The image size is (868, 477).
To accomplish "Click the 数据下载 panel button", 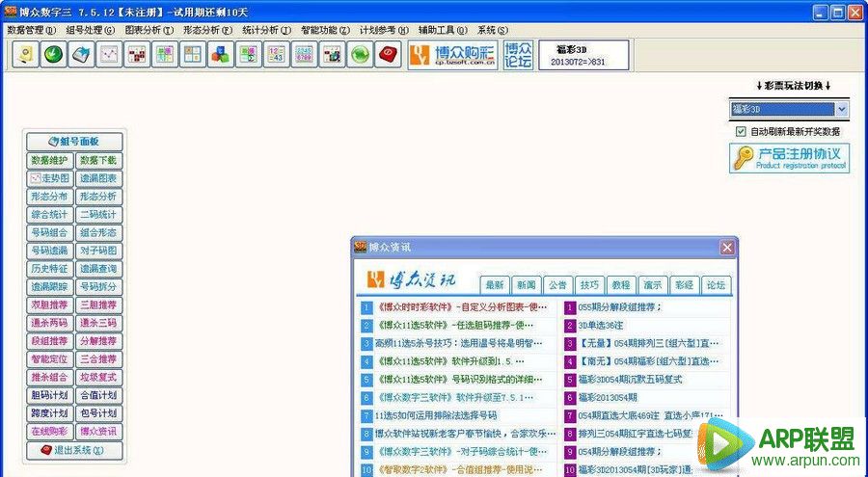I will pos(98,161).
